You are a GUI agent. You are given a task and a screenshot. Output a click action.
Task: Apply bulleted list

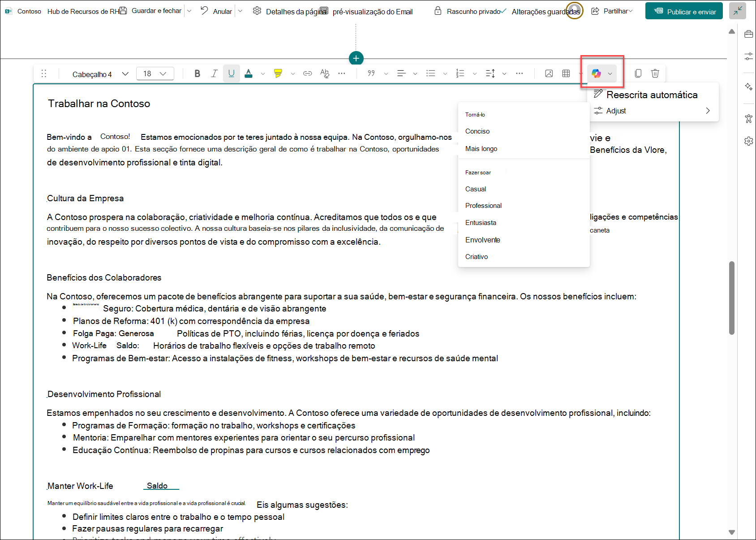[x=431, y=73]
